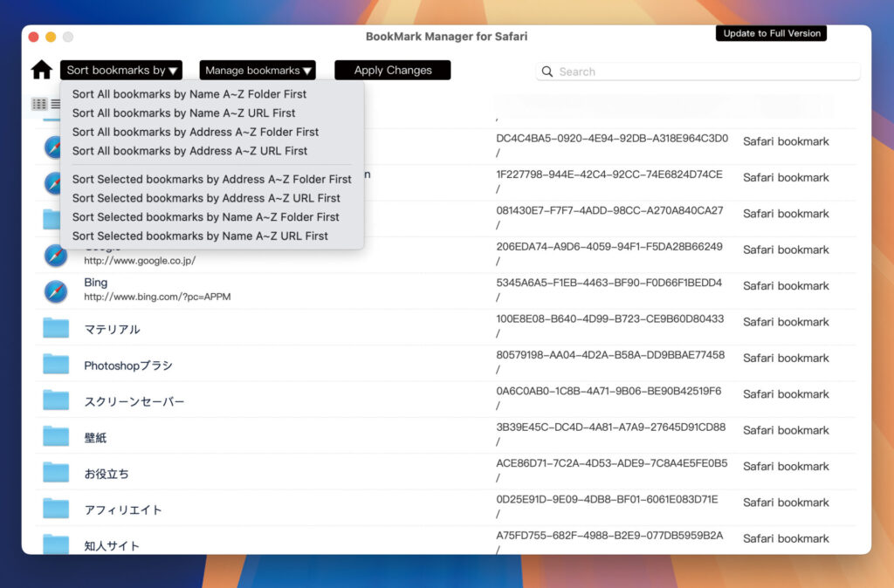Image resolution: width=894 pixels, height=588 pixels.
Task: Click Safari bookmark label in Bing row
Action: [786, 285]
